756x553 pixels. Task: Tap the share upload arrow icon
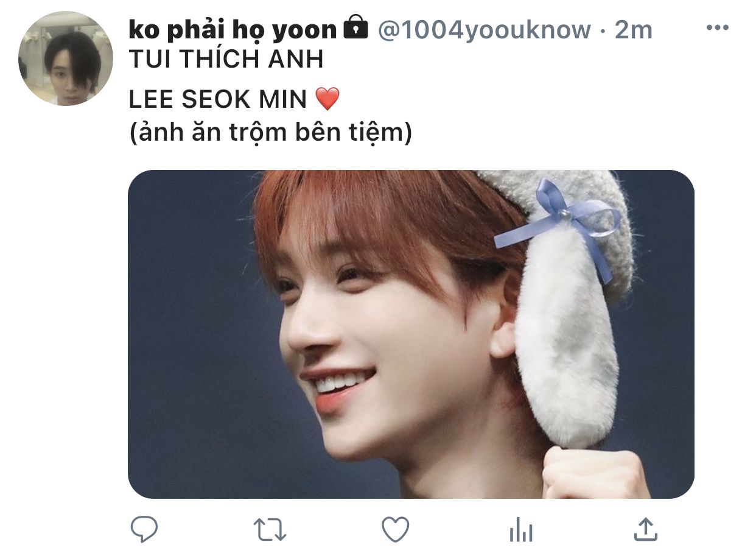coord(646,529)
